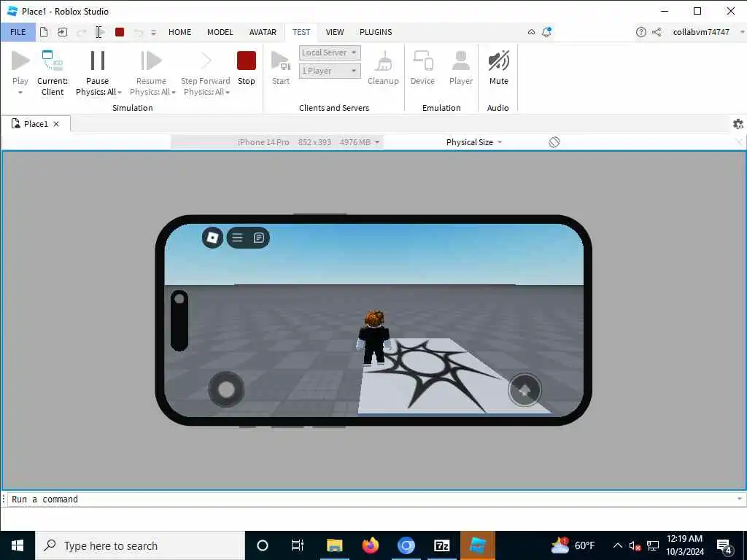Viewport: 747px width, 560px height.
Task: Open the Local Server dropdown
Action: point(330,52)
